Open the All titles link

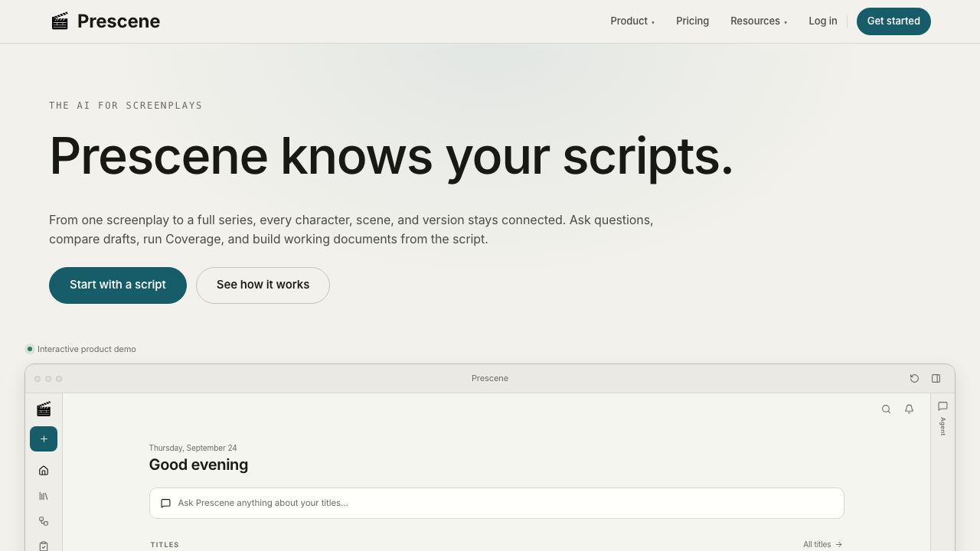point(823,545)
